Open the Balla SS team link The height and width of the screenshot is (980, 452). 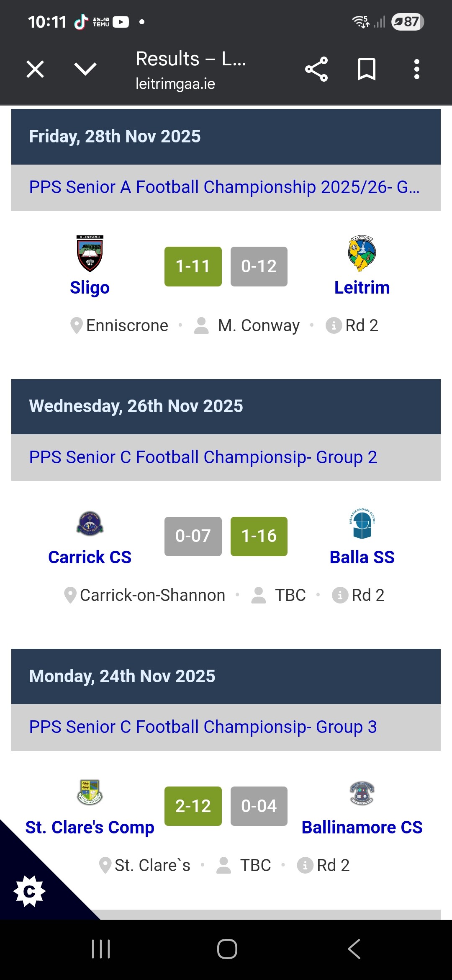(x=362, y=557)
